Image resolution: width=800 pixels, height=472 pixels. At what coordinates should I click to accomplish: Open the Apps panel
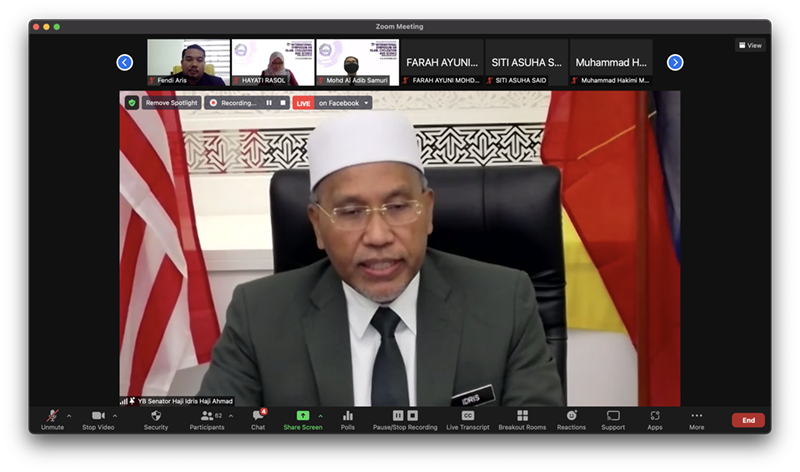pos(654,416)
